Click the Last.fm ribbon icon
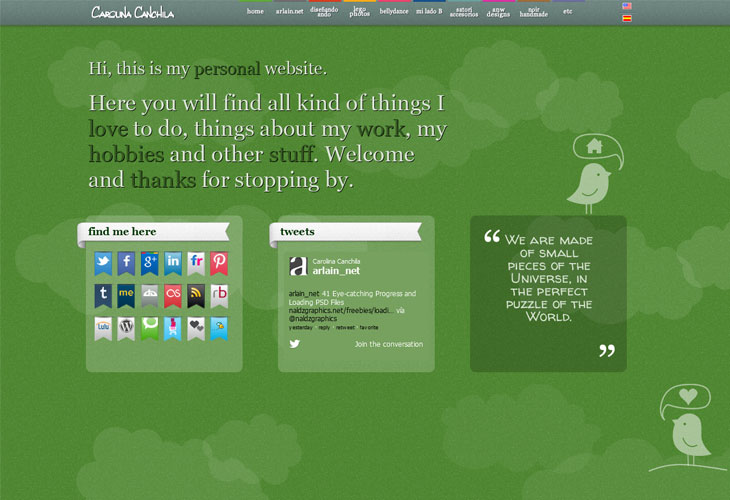Viewport: 730px width, 500px height. (172, 295)
